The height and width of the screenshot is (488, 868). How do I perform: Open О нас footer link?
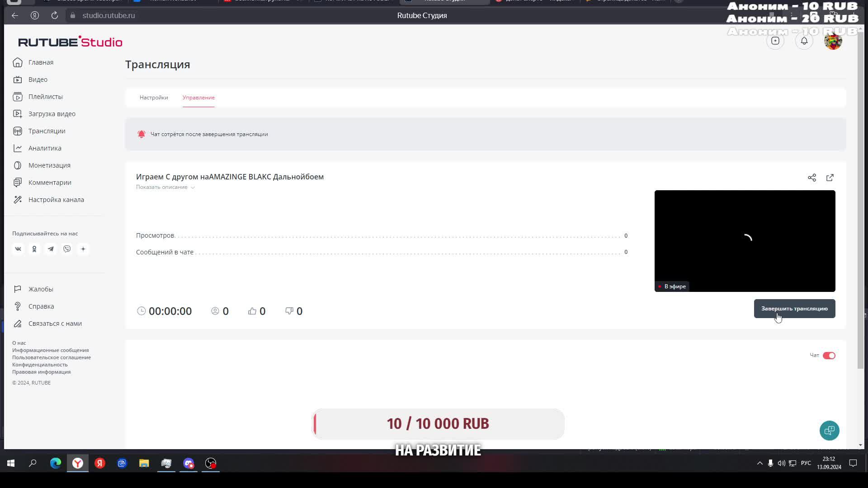click(x=19, y=343)
